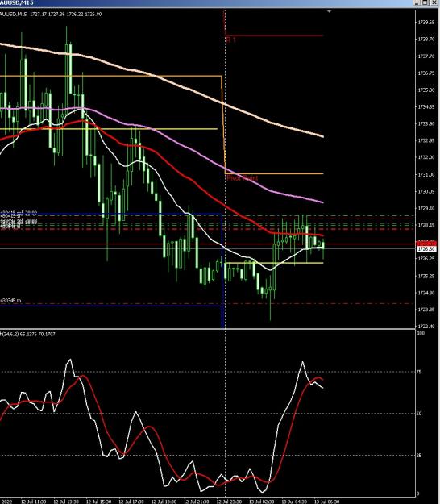440x504 pixels.
Task: Click price scale value 1725.25
Action: click(x=425, y=276)
